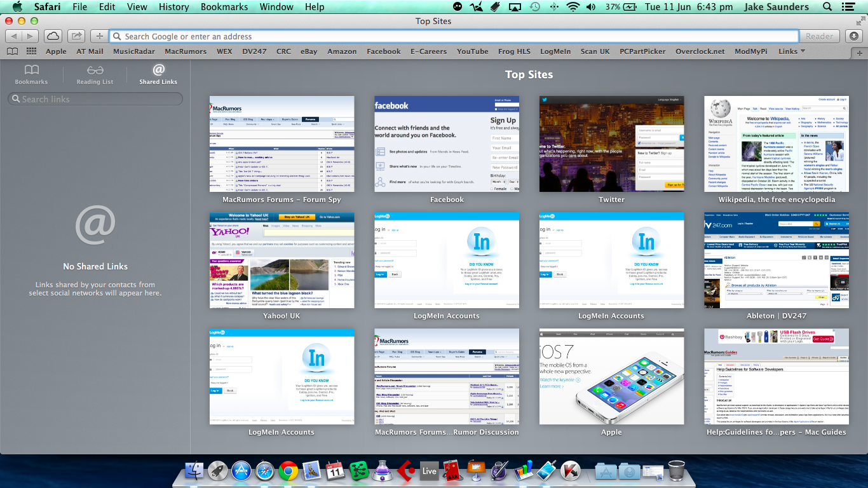Screen dimensions: 868x488
Task: Enter full screen with the arrows icon
Action: tap(860, 21)
